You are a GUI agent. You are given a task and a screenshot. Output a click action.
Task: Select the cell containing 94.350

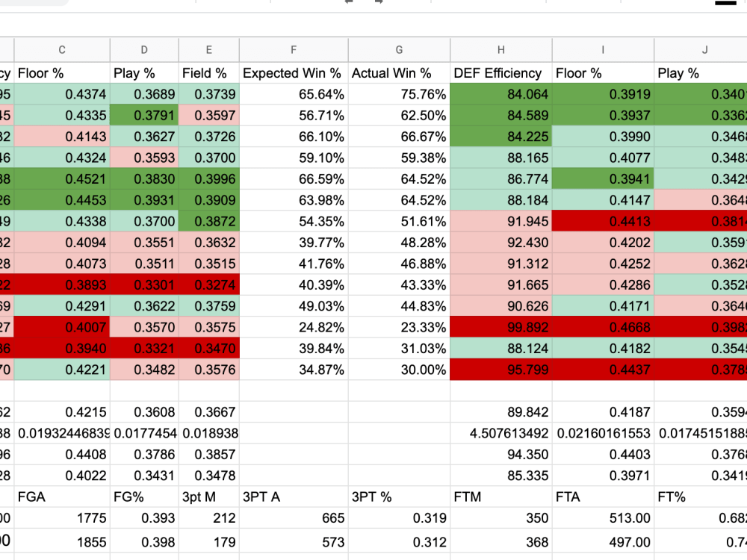click(501, 454)
